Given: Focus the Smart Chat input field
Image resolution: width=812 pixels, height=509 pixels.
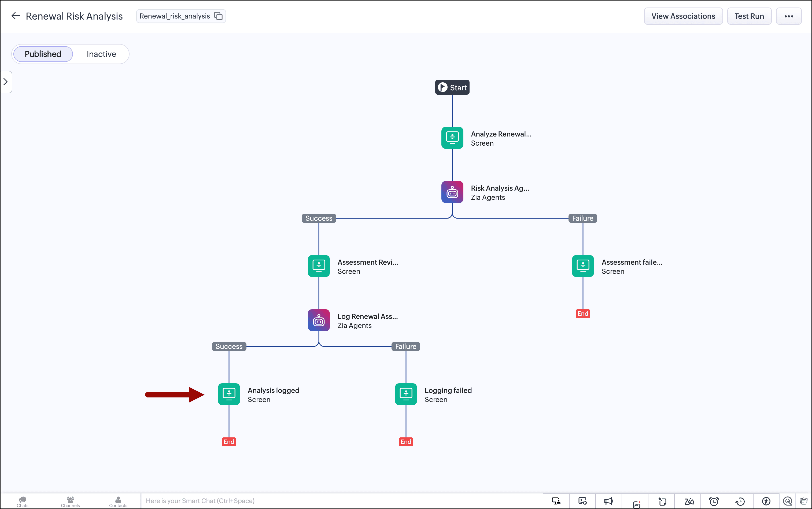Looking at the screenshot, I should [x=341, y=501].
